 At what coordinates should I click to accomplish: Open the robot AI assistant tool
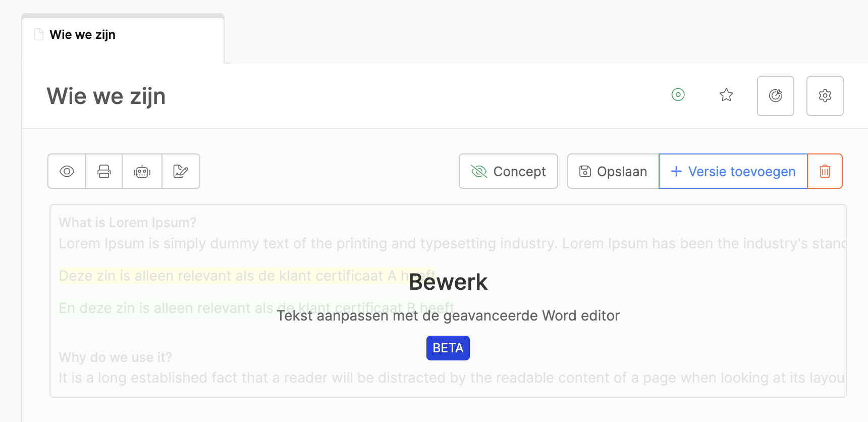click(142, 171)
